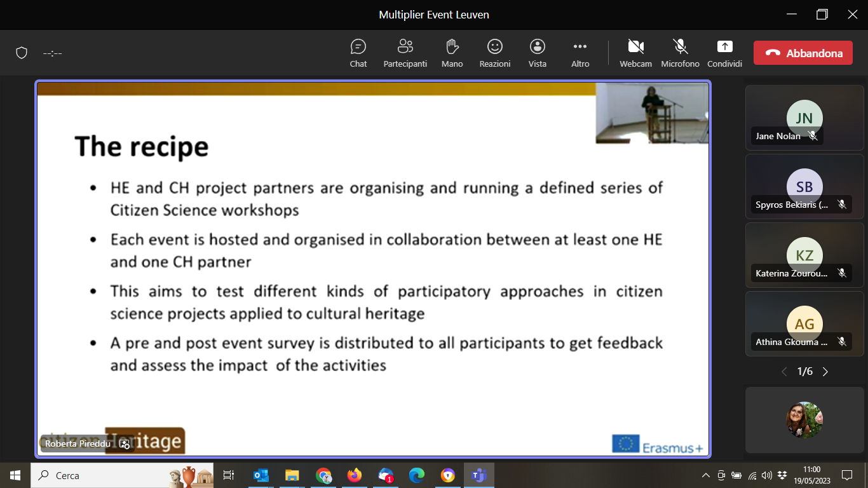Click the Dropbox tray icon
Viewport: 868px width, 488px height.
coord(782,475)
